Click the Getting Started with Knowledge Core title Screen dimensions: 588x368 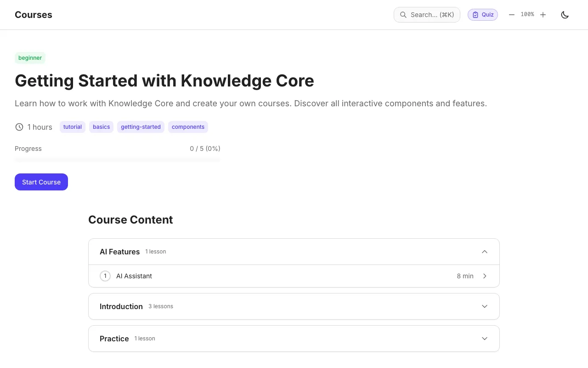(x=164, y=80)
